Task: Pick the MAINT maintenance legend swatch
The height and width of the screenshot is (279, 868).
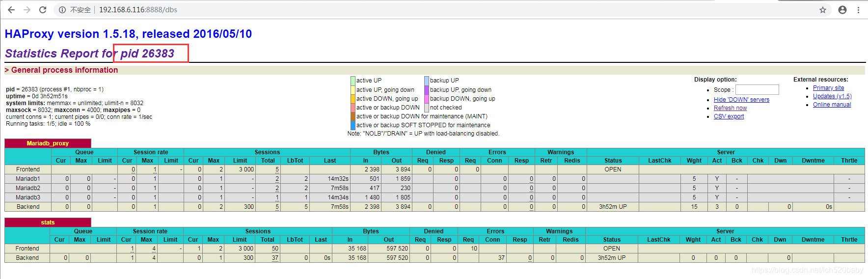Action: pos(353,116)
